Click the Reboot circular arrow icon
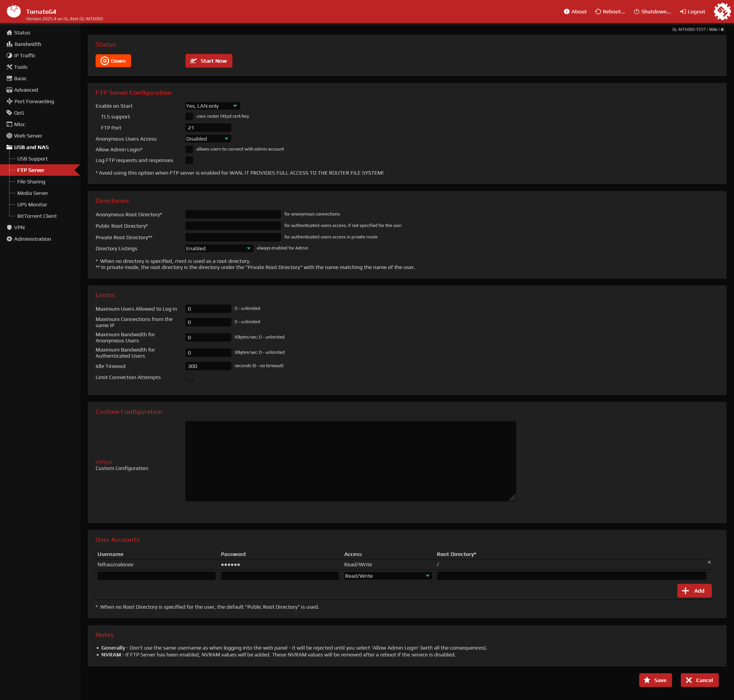Image resolution: width=734 pixels, height=700 pixels. 598,12
